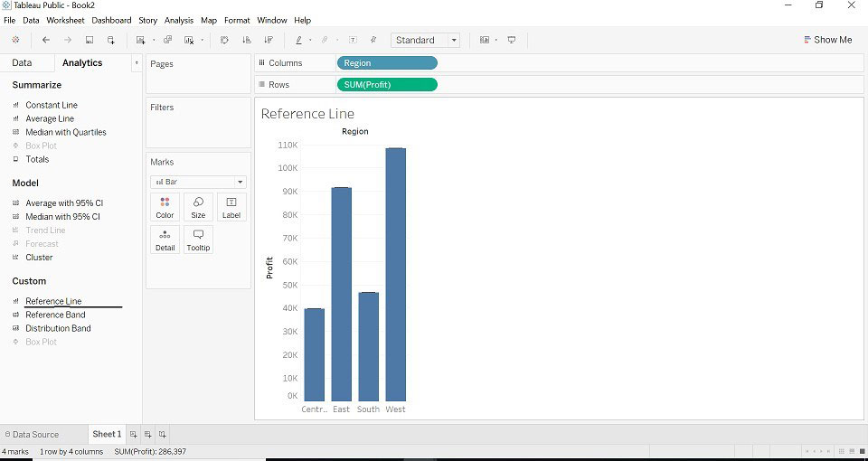Select the Analytics pane tab
Screen dimensions: 868x461
click(x=82, y=62)
